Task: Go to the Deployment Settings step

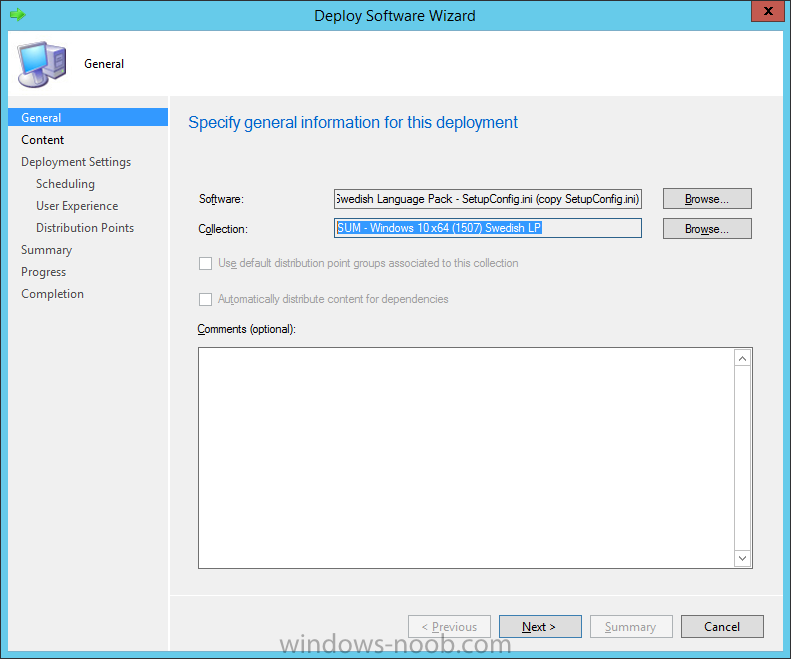Action: point(76,162)
